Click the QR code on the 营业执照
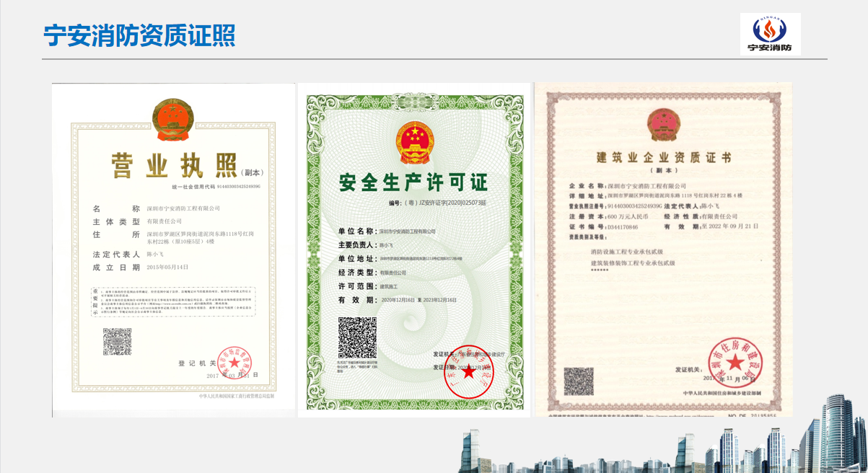Viewport: 868px width, 473px height. [x=117, y=342]
